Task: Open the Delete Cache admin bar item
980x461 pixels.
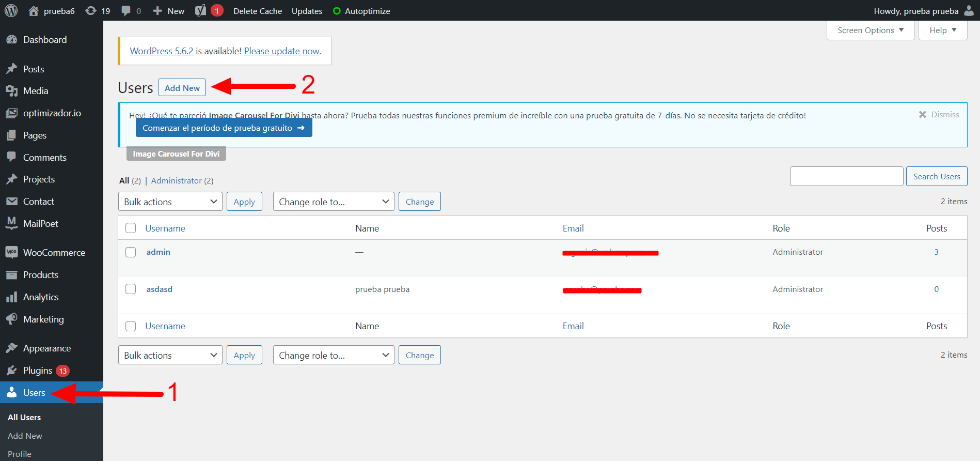Action: pyautogui.click(x=258, y=11)
